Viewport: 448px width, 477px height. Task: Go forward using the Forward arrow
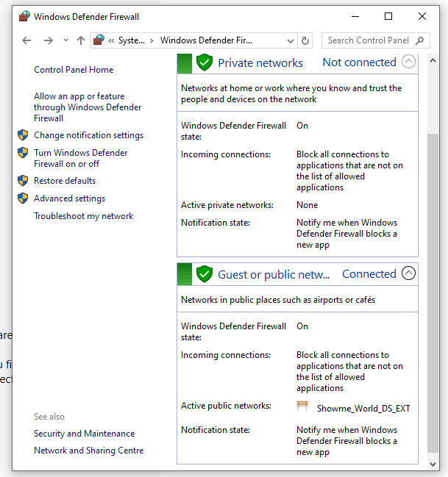pos(48,40)
